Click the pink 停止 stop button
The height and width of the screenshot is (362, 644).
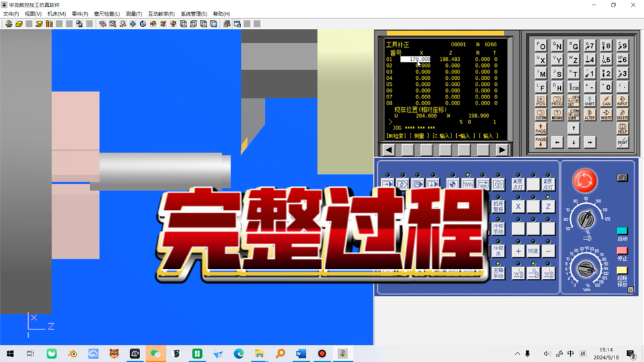click(x=623, y=250)
